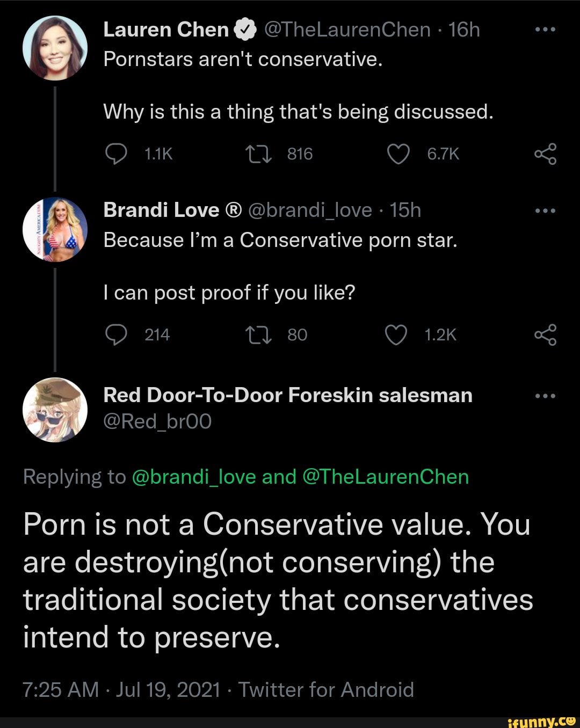Share Brandi Love's tweet
The image size is (580, 728).
click(545, 335)
